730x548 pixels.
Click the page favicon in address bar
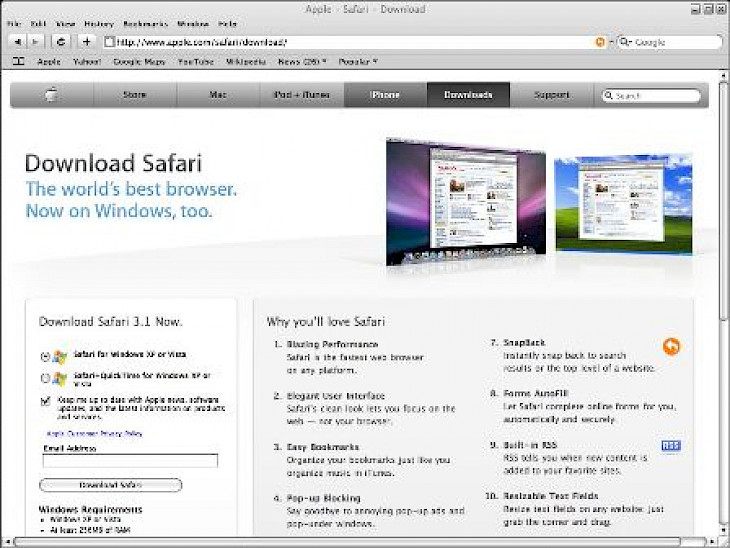(x=109, y=42)
